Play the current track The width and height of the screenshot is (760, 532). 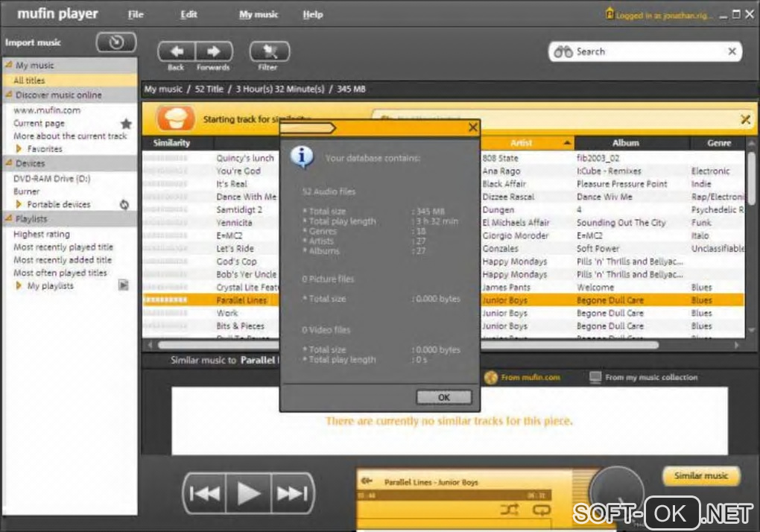[x=249, y=493]
